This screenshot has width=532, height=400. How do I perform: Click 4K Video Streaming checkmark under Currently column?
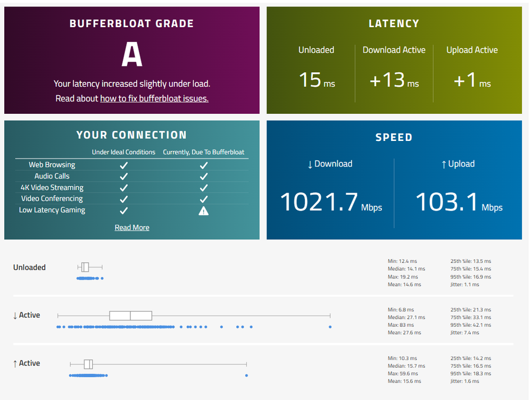tap(203, 188)
